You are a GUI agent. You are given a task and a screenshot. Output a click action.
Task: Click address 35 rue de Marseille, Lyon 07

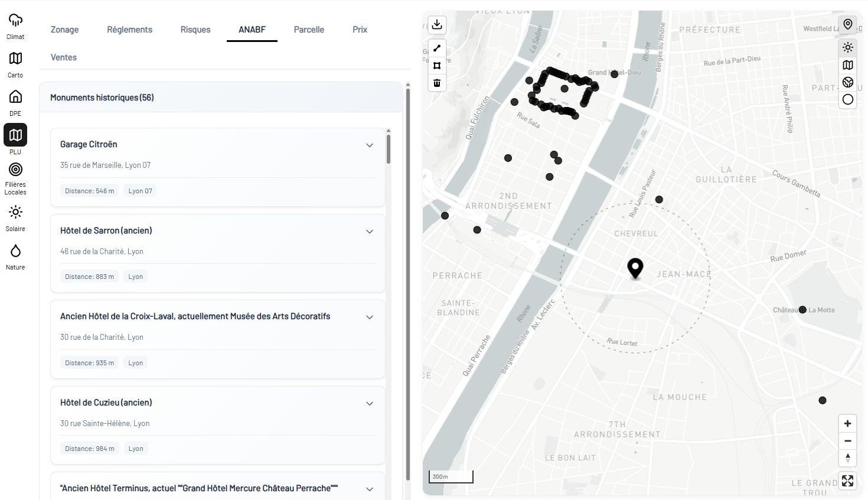[105, 165]
